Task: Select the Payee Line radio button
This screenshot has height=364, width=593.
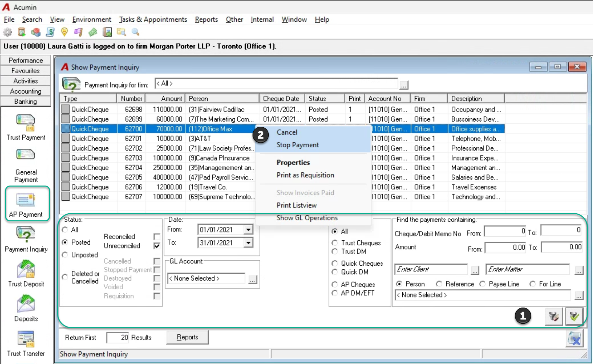Action: click(x=482, y=284)
